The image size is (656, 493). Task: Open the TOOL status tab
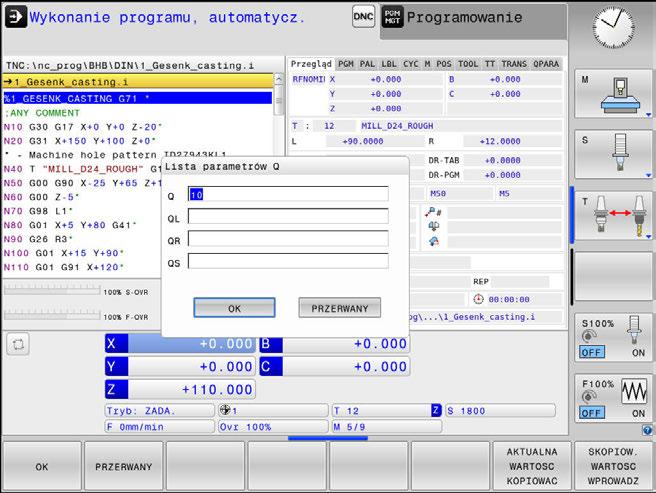468,64
